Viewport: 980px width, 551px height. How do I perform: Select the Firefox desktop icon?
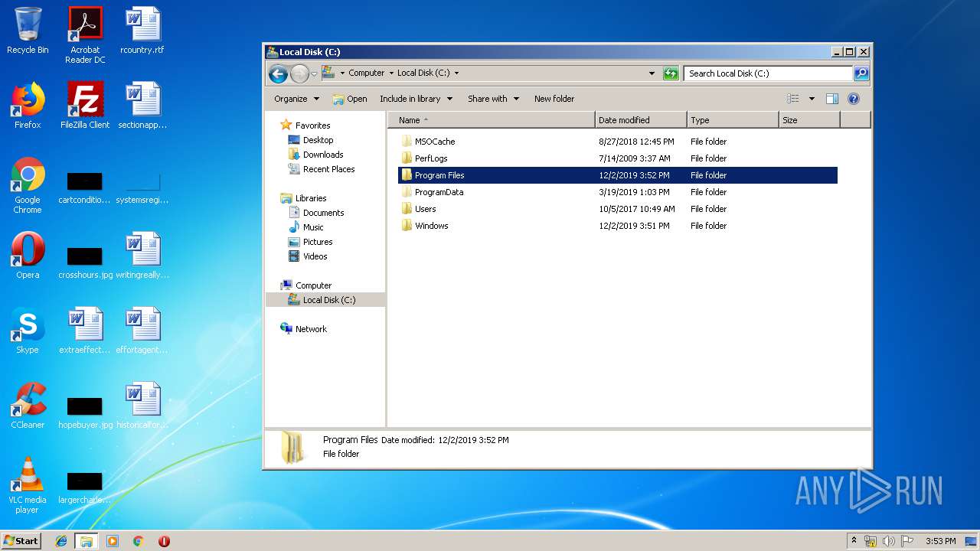click(28, 106)
